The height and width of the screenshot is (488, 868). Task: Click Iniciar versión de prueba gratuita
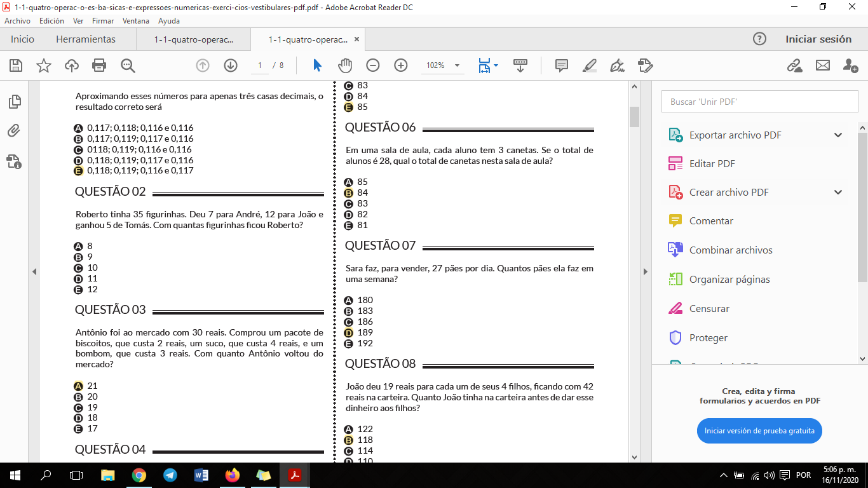pos(759,431)
